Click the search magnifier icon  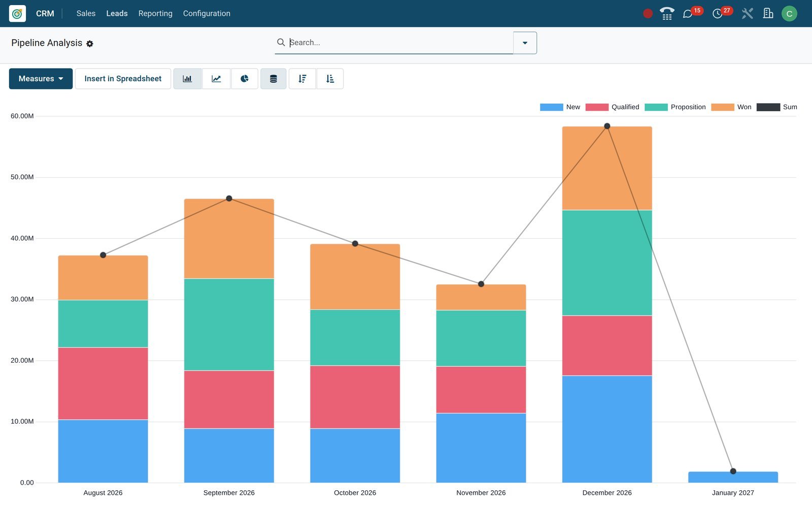pos(281,42)
